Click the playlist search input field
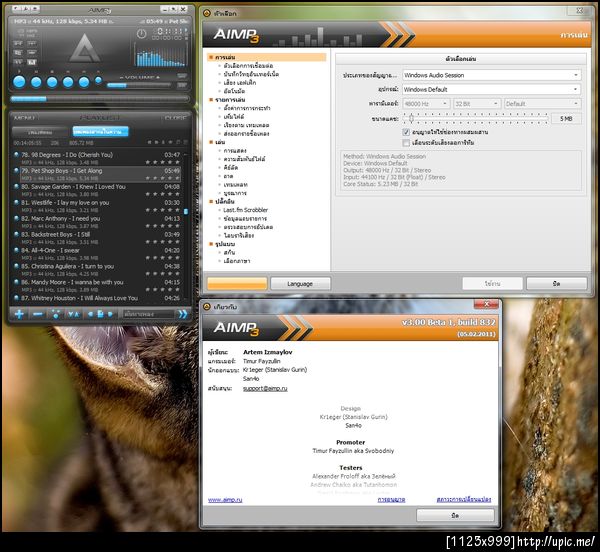Viewport: 600px width, 552px height. 148,314
